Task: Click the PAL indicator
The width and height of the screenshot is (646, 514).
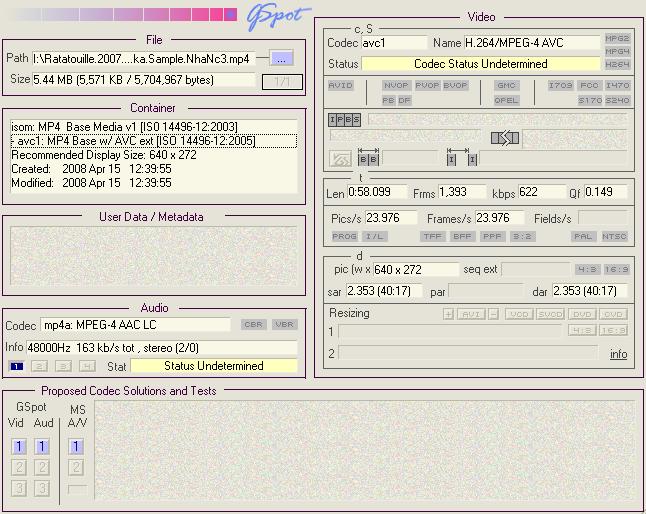Action: pos(583,236)
